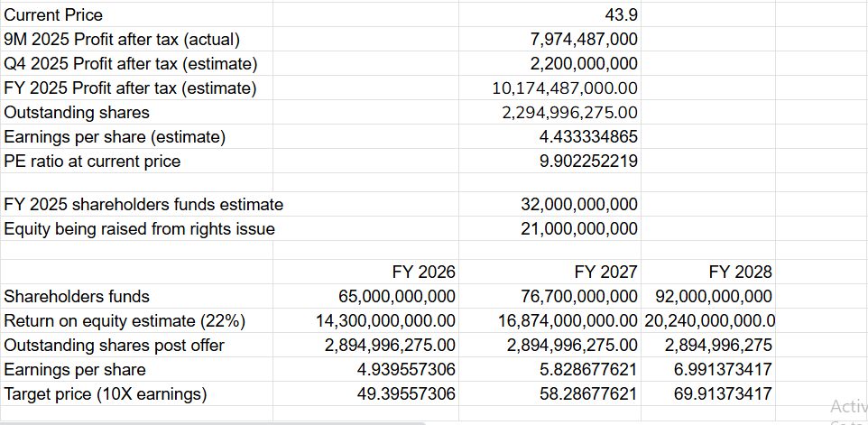Select the FY 2025 profit cell 10,174,487,000.00
The image size is (868, 425).
coord(565,88)
